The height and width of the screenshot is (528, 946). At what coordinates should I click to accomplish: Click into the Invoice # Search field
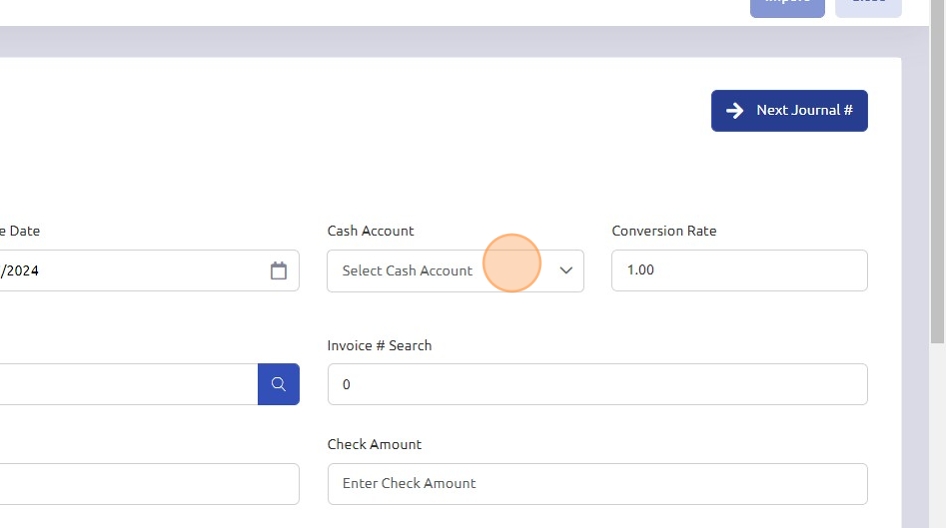pos(597,384)
